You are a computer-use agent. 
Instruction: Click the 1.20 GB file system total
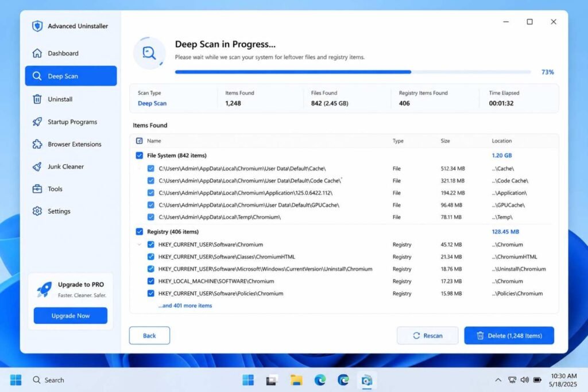pos(502,156)
